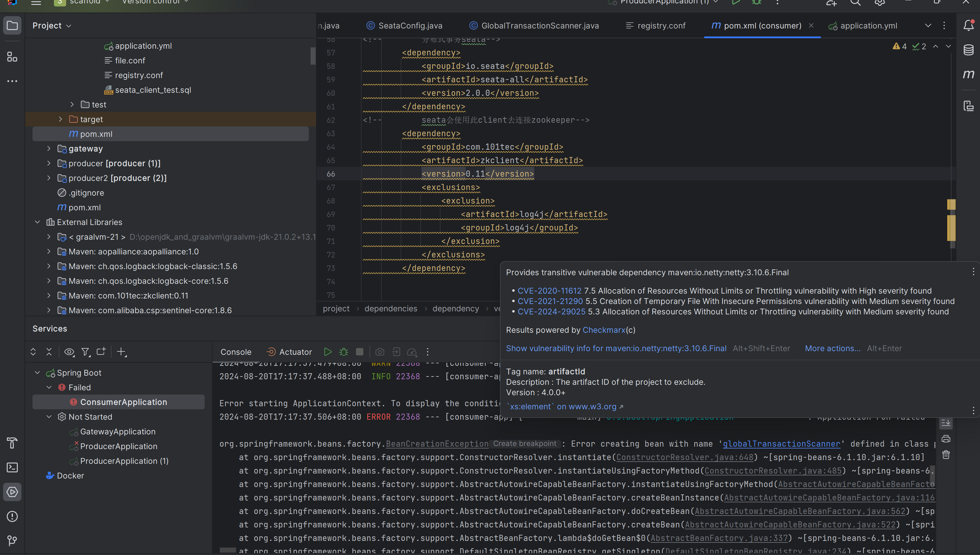Open the CVE-2021-21290 link
This screenshot has width=980, height=555.
pos(550,301)
